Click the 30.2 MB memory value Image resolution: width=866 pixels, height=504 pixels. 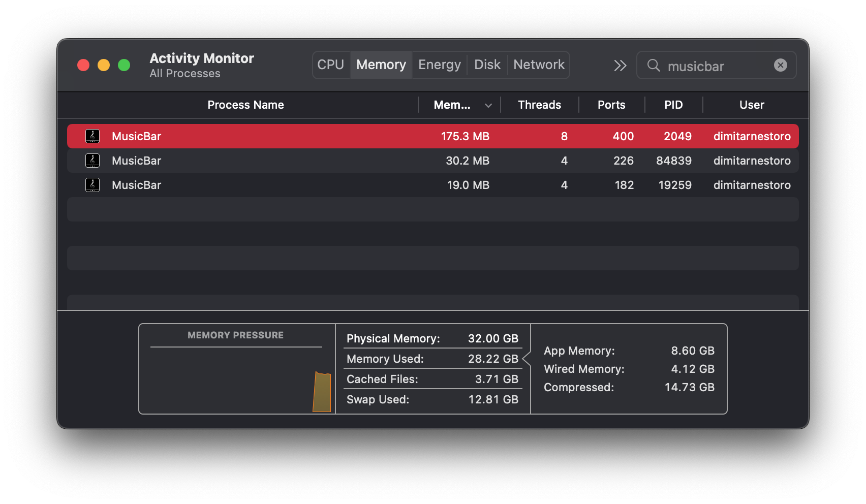pyautogui.click(x=468, y=161)
